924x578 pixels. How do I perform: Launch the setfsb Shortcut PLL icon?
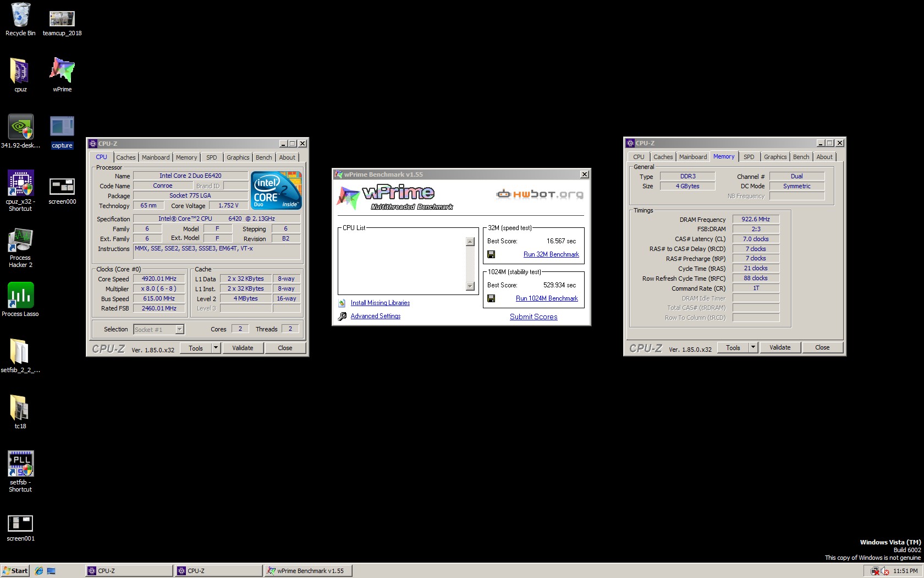[20, 464]
